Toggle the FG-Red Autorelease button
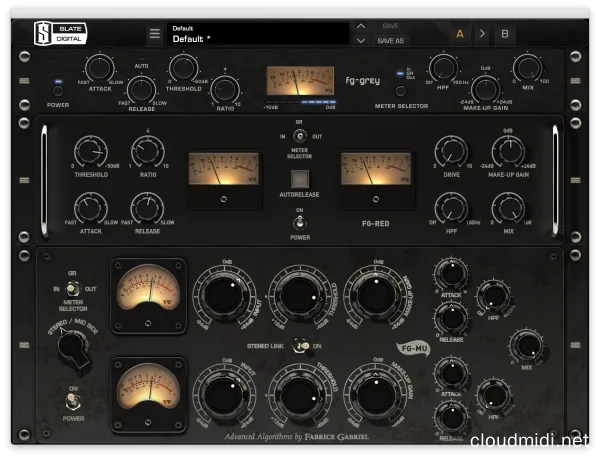Image resolution: width=600 pixels, height=458 pixels. [300, 179]
